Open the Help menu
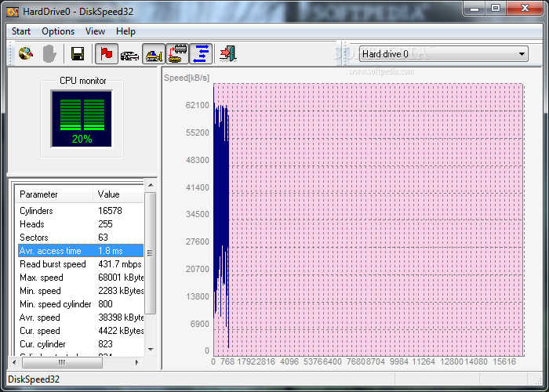Screen dimensions: 549x392 125,31
